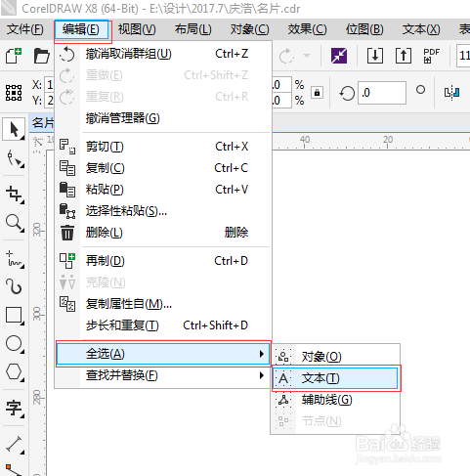Choose 步长和重复(T) entry
Image resolution: width=470 pixels, height=476 pixels.
click(x=163, y=325)
